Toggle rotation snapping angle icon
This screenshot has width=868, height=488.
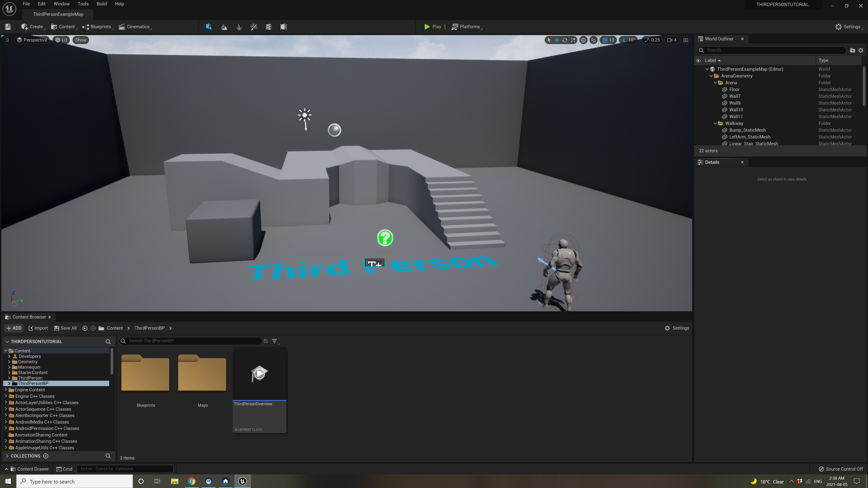tap(624, 40)
